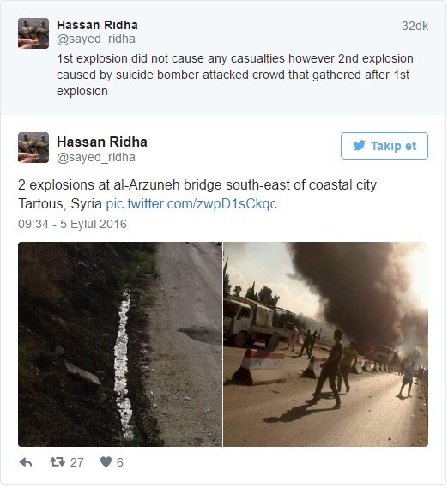Viewport: 448px width, 488px height.
Task: Click the like count 6
Action: click(120, 462)
